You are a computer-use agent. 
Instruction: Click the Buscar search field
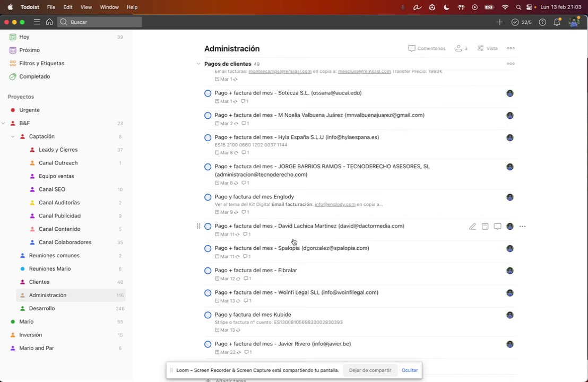[x=100, y=22]
